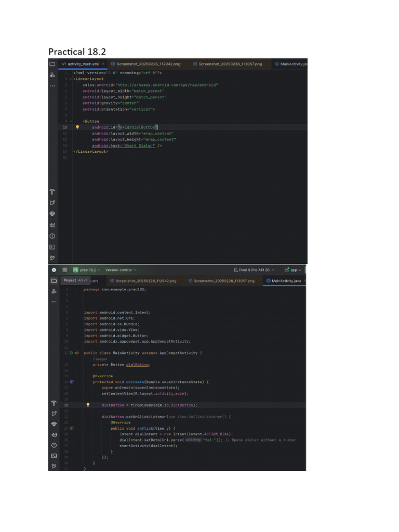
Task: Open the hamburger main menu
Action: pos(64,270)
